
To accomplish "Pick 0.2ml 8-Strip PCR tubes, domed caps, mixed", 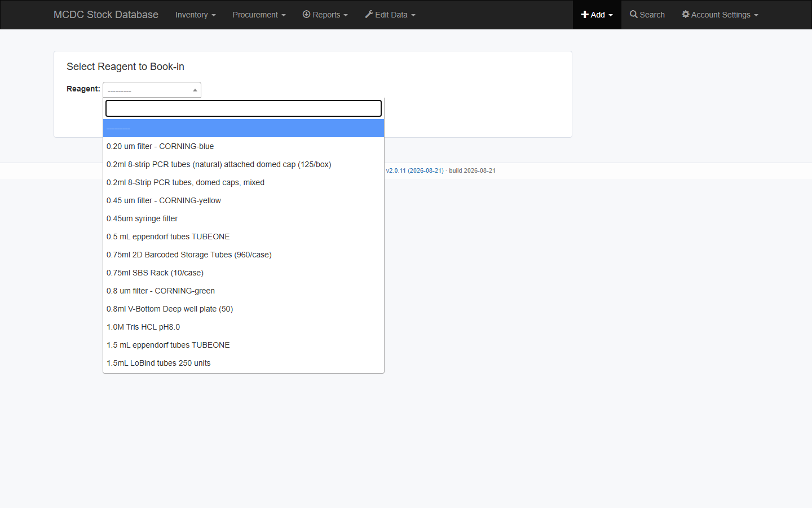I will [x=244, y=182].
